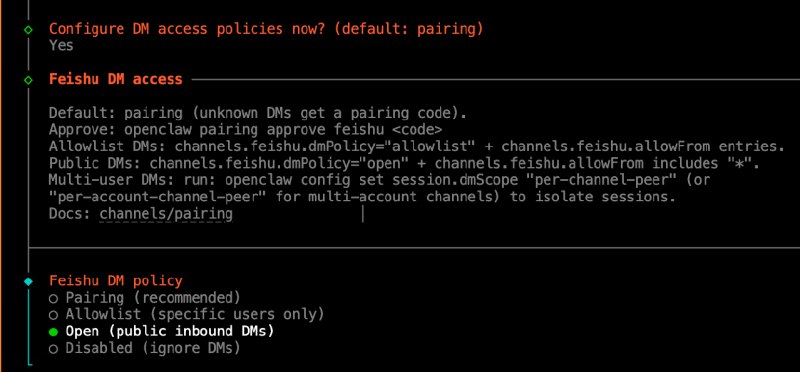
Task: Click the green filled radio dot for Open
Action: click(x=54, y=332)
